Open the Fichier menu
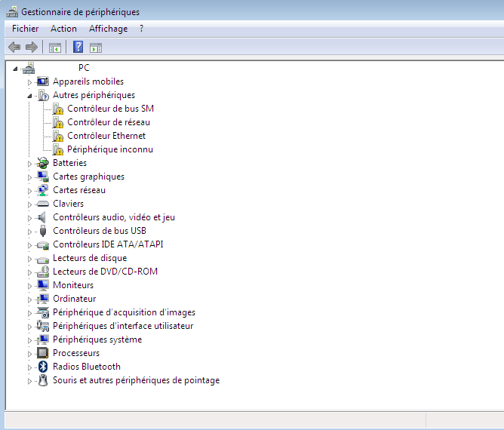 (x=25, y=29)
